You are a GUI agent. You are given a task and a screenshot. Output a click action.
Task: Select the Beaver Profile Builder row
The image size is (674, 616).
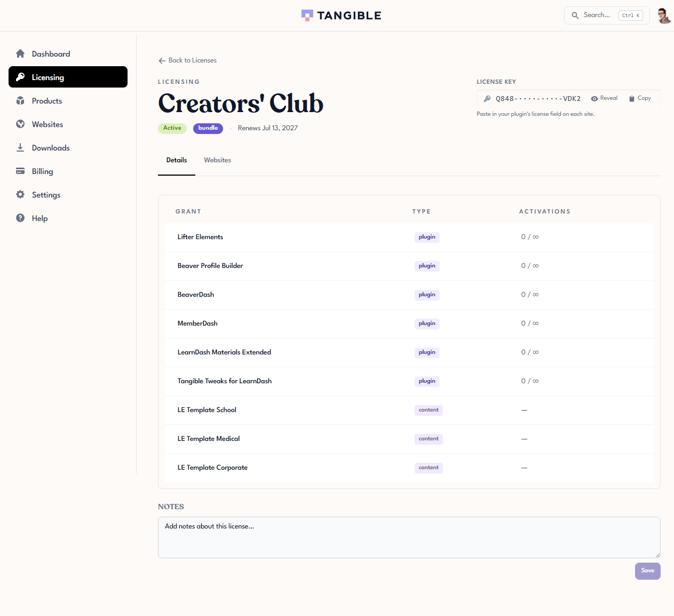coord(409,266)
